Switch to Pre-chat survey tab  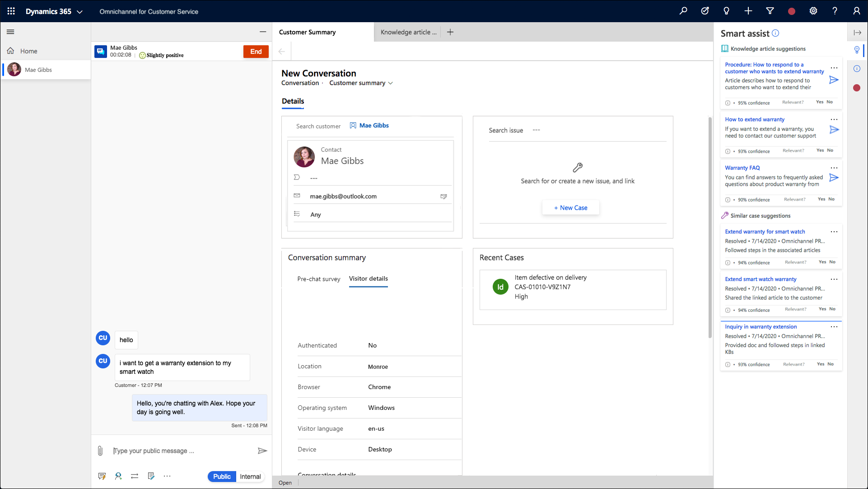(319, 278)
